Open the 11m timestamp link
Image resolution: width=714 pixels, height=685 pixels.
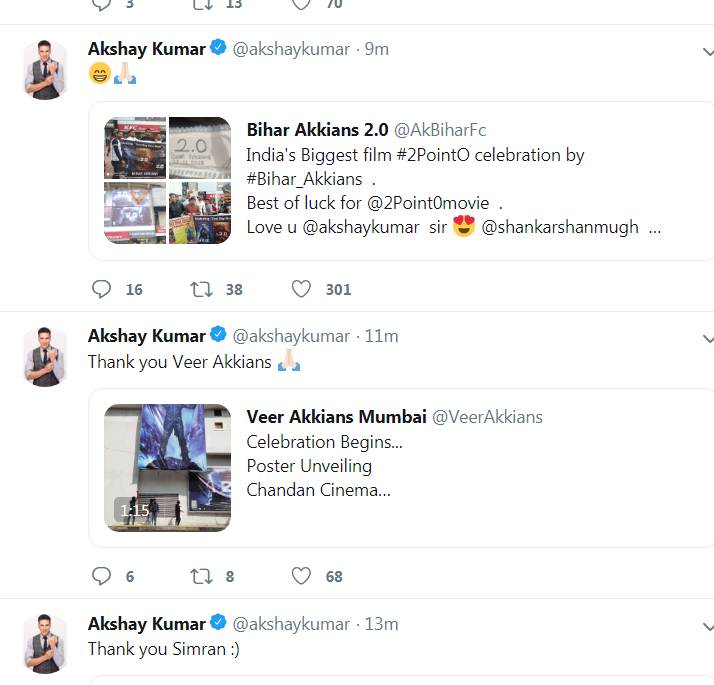click(x=381, y=336)
